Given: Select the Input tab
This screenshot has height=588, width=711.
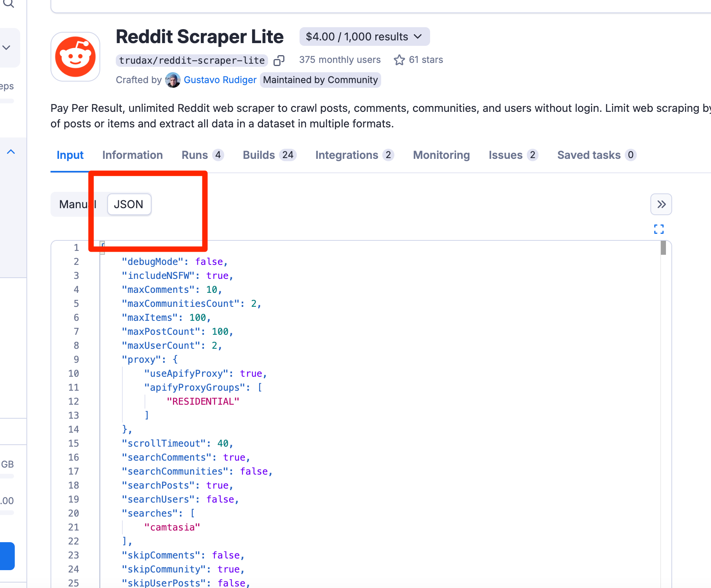Looking at the screenshot, I should pyautogui.click(x=70, y=155).
